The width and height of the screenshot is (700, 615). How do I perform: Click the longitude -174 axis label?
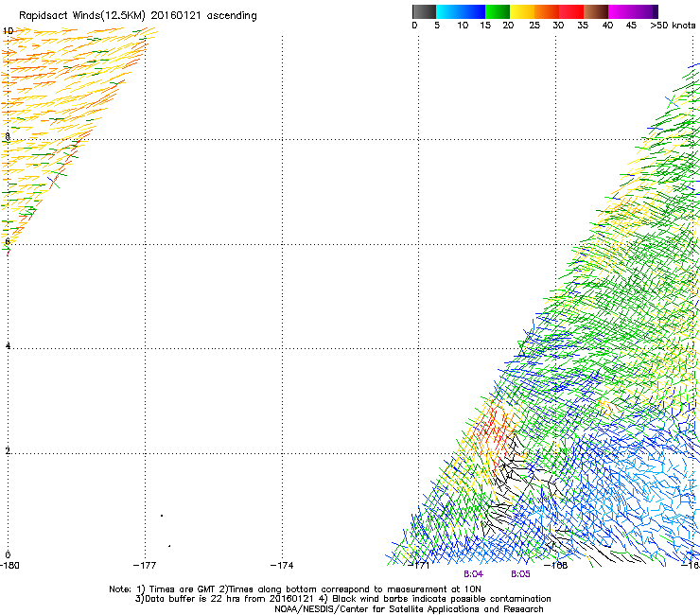(282, 566)
